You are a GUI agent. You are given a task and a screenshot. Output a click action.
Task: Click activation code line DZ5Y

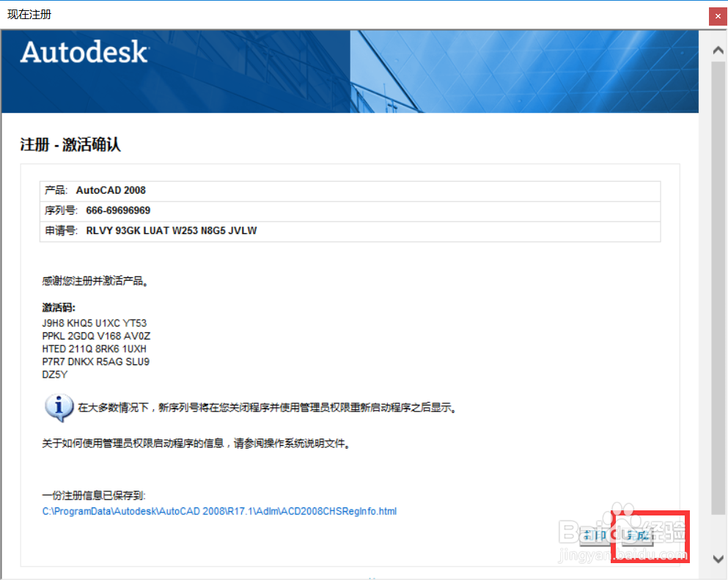55,375
